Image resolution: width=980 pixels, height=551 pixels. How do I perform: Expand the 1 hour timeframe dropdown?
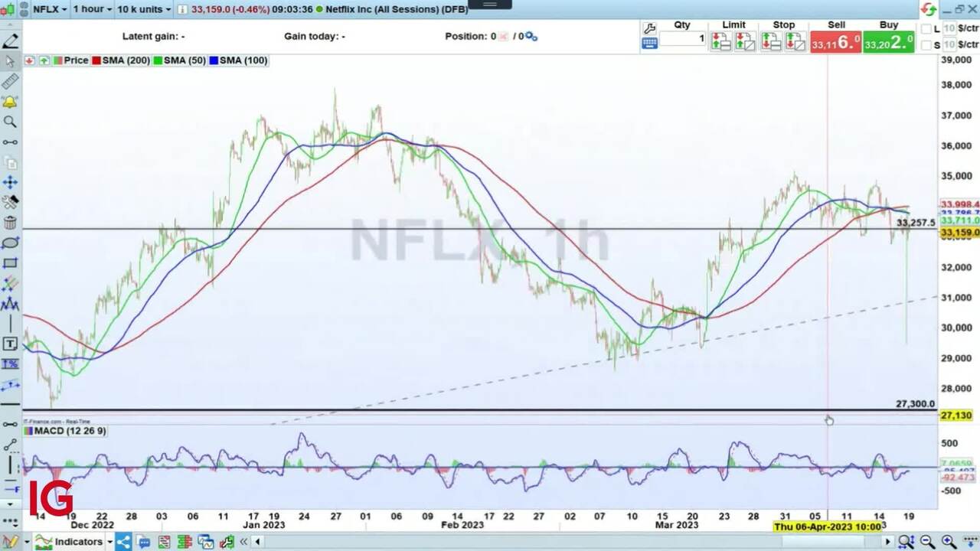coord(91,9)
